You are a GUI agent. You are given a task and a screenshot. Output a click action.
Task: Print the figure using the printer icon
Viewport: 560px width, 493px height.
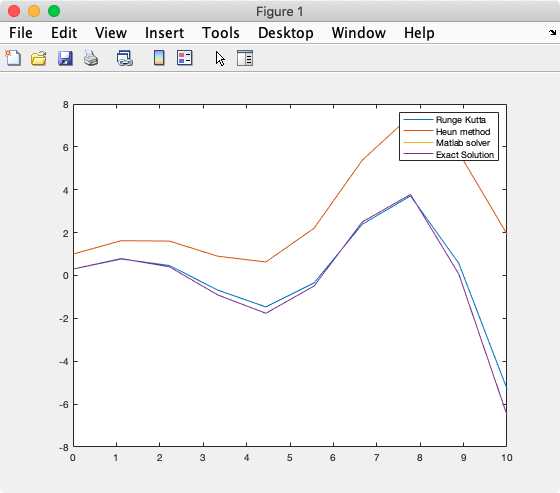[91, 58]
